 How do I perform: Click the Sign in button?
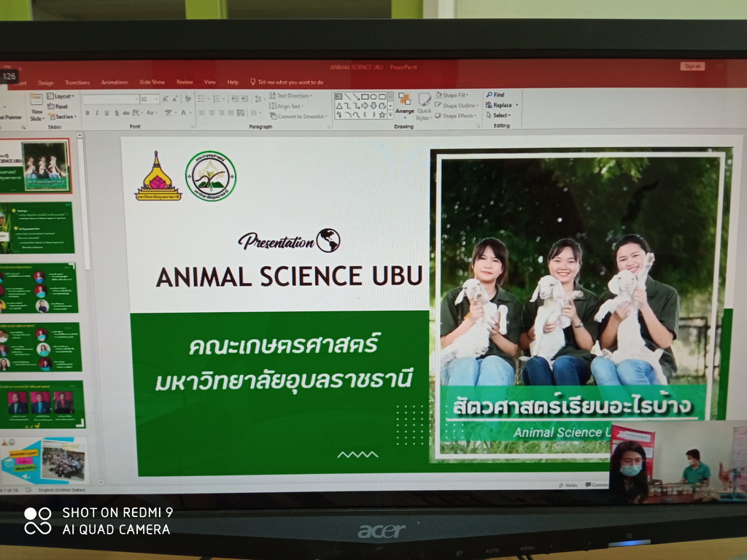(692, 66)
